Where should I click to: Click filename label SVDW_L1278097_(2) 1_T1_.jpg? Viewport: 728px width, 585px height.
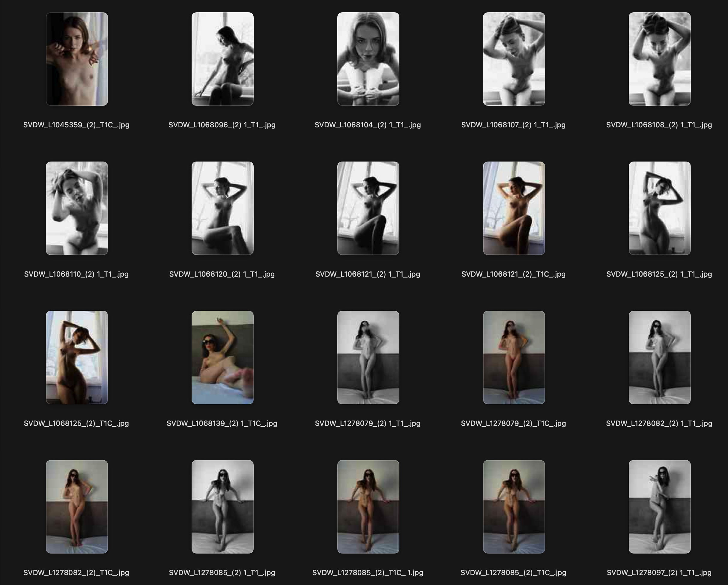(x=659, y=572)
